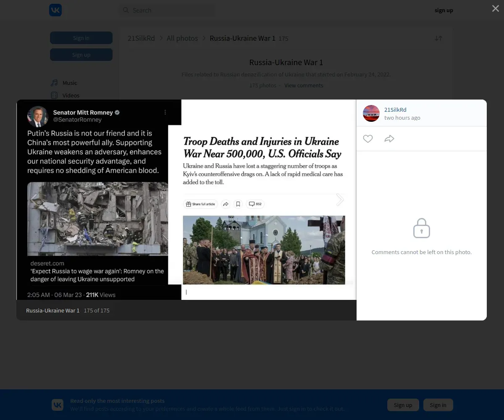Click the sort order arrows icon
The image size is (504, 420).
[x=438, y=38]
